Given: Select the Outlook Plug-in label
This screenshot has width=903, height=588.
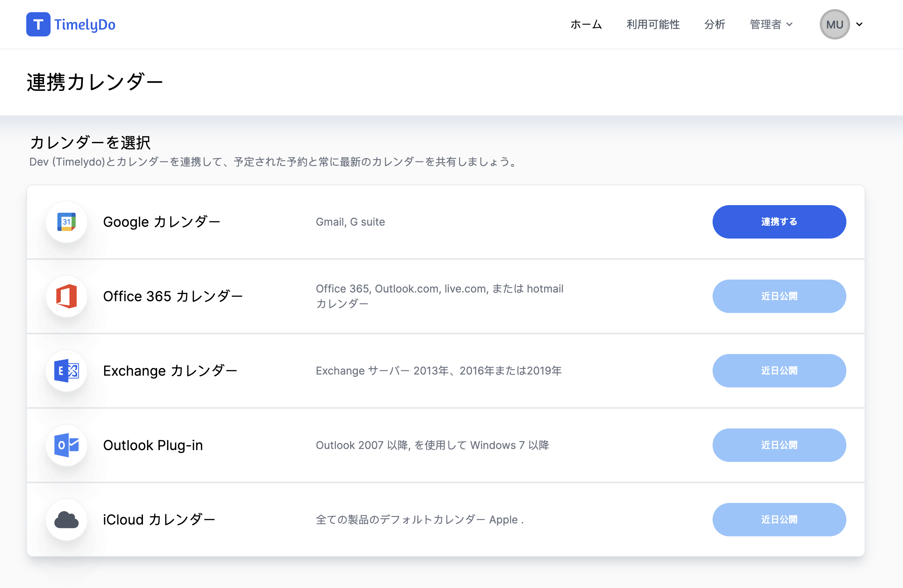Looking at the screenshot, I should point(153,445).
